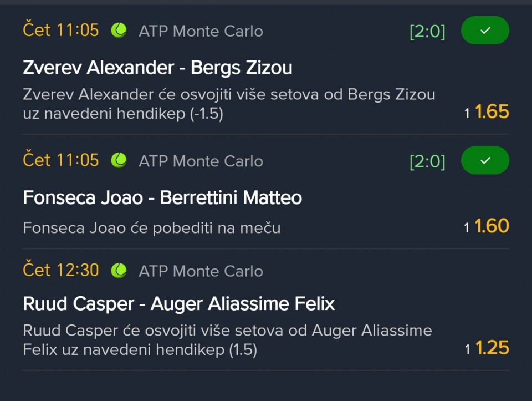Open the Fonseca Joao - Berrettini Matteo match
Screen dimensions: 532x401
pyautogui.click(x=162, y=198)
